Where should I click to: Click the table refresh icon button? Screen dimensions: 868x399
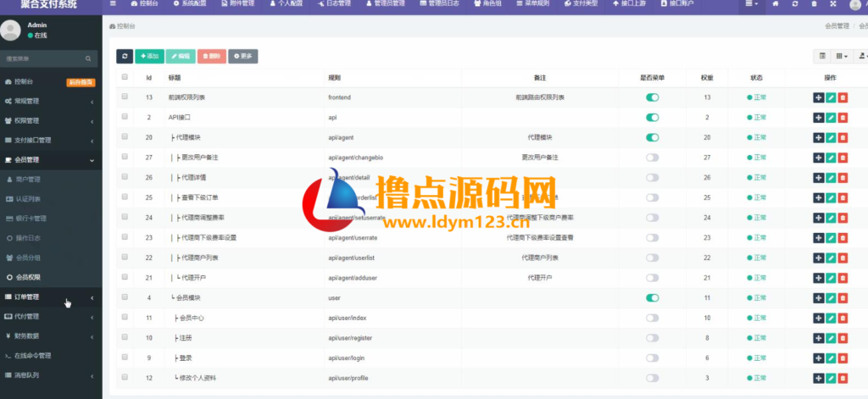pyautogui.click(x=125, y=56)
